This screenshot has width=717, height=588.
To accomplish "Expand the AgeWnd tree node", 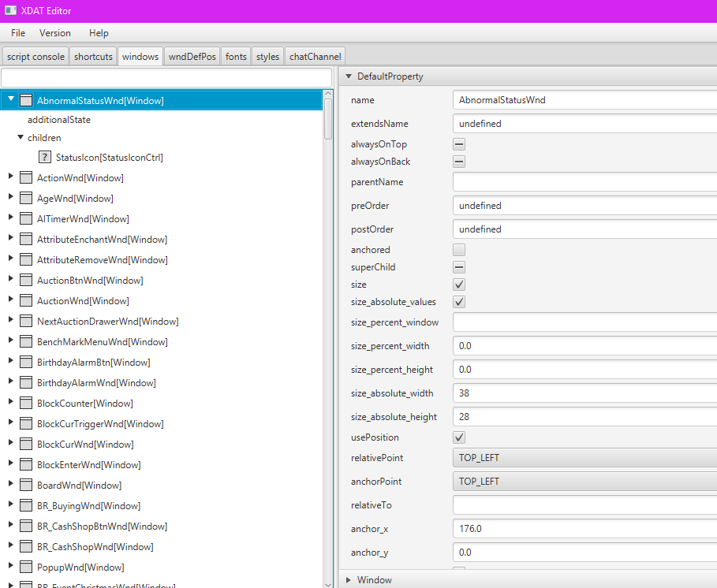I will coord(11,196).
